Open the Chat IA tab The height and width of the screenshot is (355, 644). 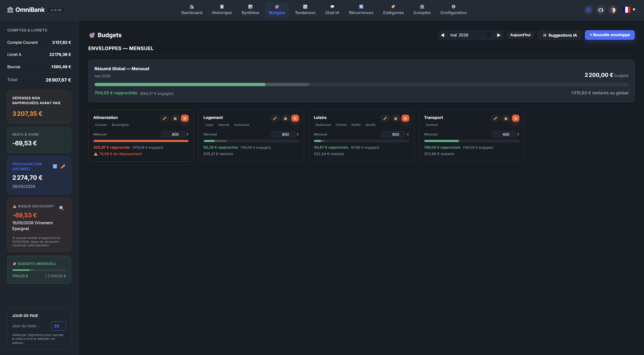coord(332,10)
